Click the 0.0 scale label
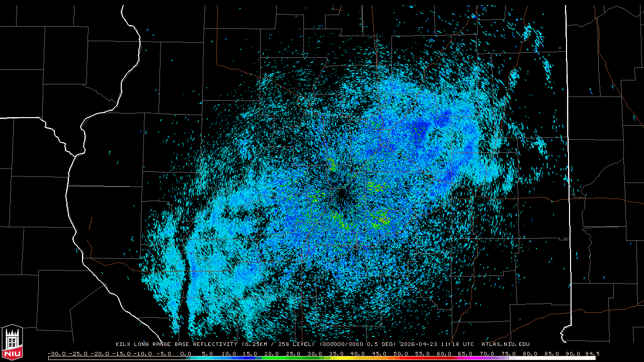 click(x=186, y=353)
